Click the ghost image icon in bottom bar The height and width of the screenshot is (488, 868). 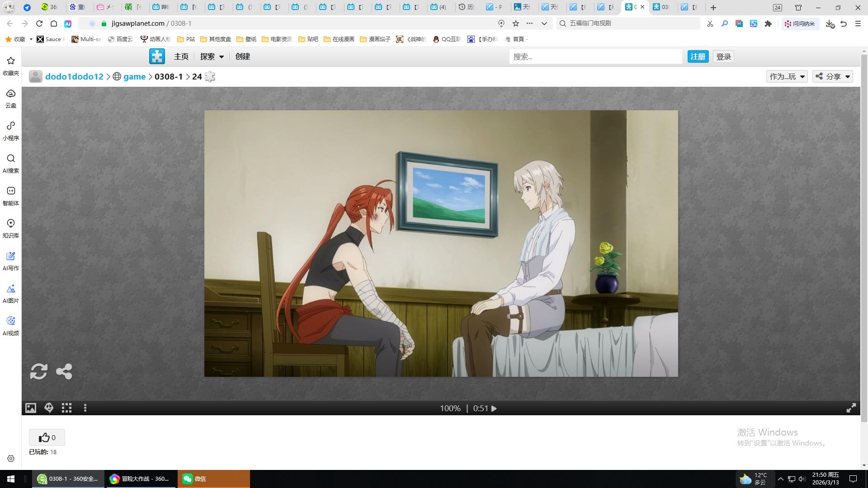click(49, 408)
